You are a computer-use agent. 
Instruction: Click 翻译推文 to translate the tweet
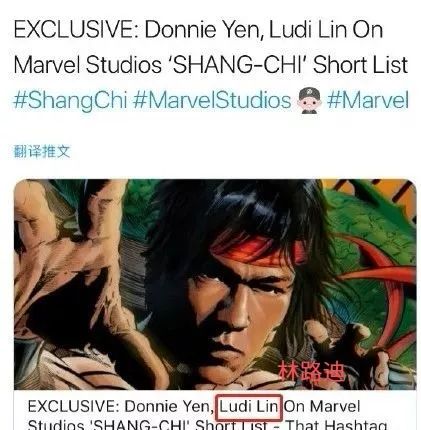pos(42,152)
